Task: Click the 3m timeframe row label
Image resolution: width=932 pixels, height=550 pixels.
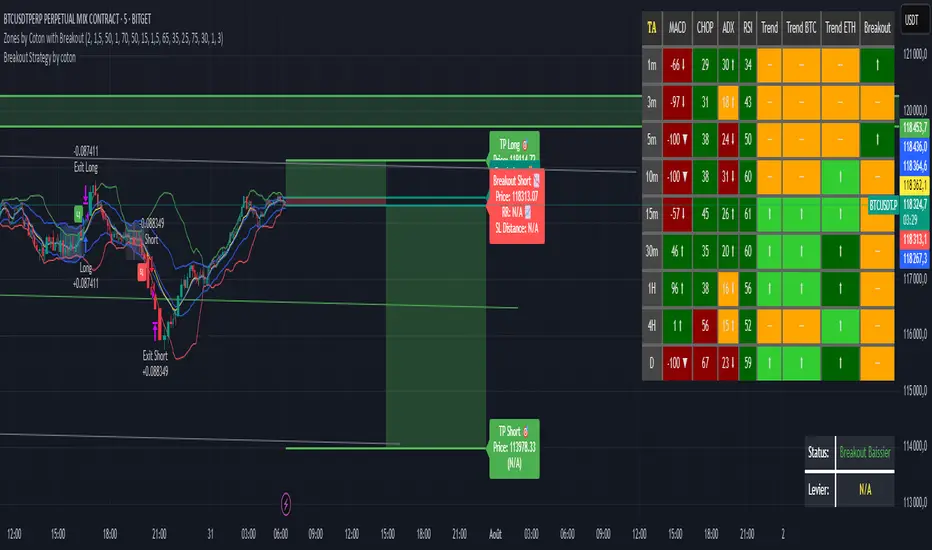Action: coord(652,102)
